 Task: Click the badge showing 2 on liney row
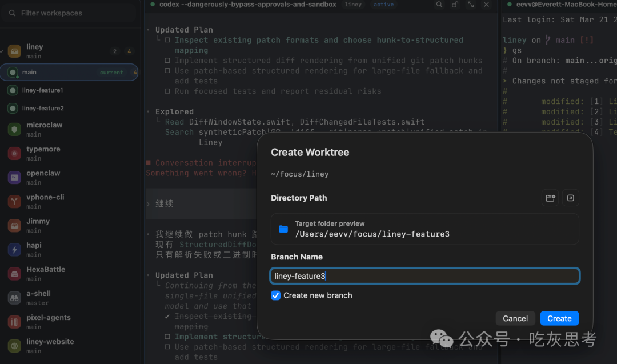coord(114,51)
